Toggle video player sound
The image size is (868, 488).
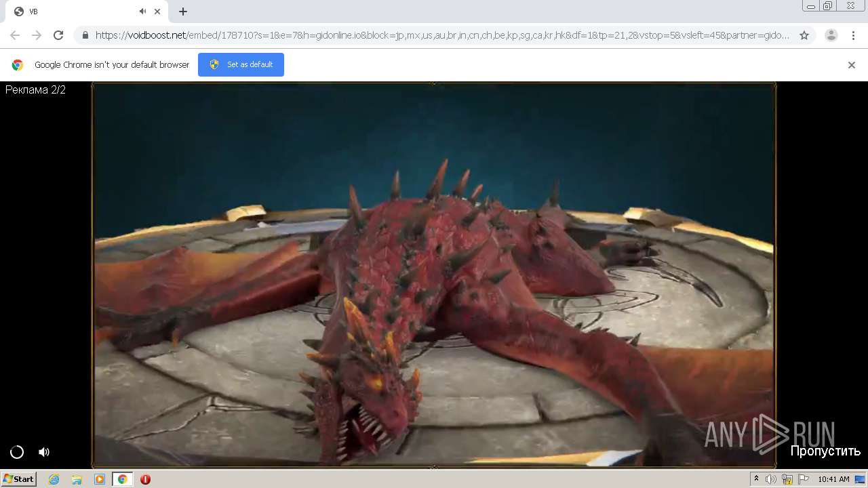coord(44,452)
